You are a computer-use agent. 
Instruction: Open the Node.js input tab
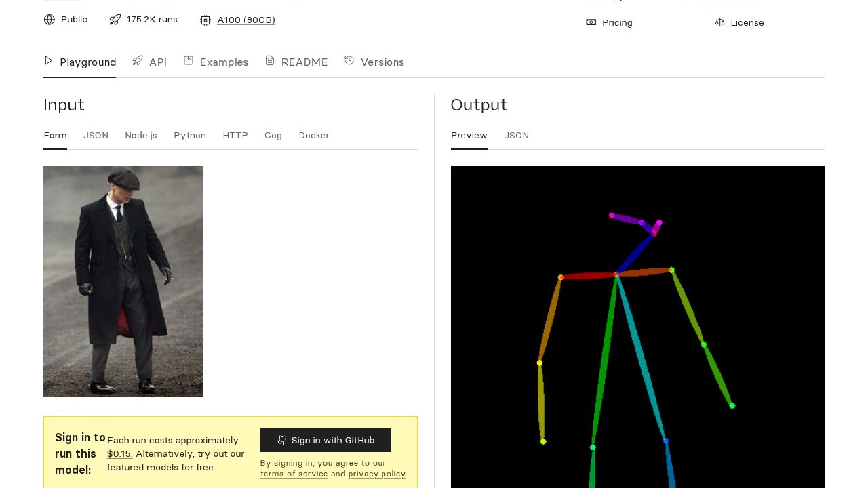[141, 136]
